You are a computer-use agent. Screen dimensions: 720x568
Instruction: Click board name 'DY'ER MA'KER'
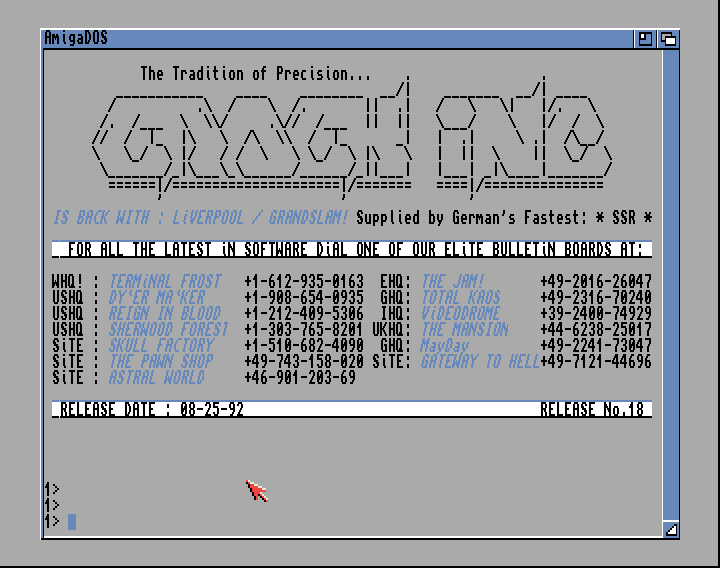(x=157, y=297)
